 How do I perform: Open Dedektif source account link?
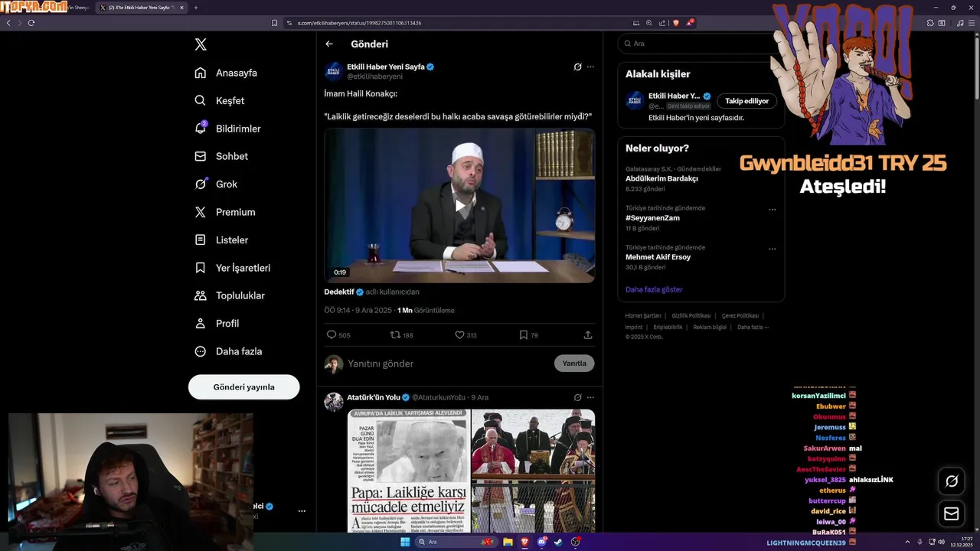(x=338, y=292)
